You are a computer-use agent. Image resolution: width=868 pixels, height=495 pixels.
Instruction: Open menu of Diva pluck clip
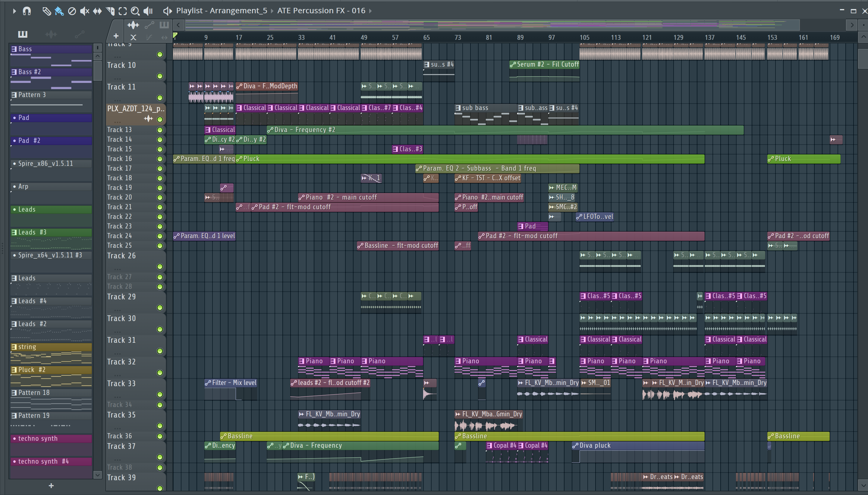coord(575,446)
